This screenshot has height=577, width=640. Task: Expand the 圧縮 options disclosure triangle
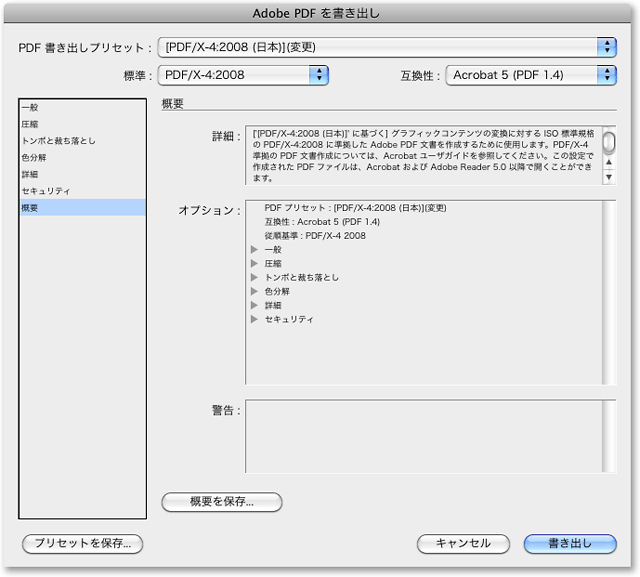pyautogui.click(x=254, y=264)
